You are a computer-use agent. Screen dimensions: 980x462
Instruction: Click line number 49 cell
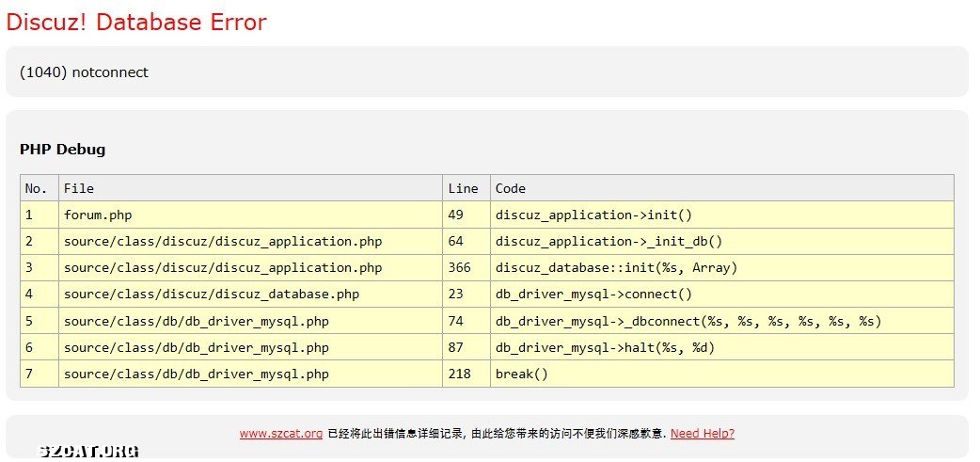click(466, 215)
